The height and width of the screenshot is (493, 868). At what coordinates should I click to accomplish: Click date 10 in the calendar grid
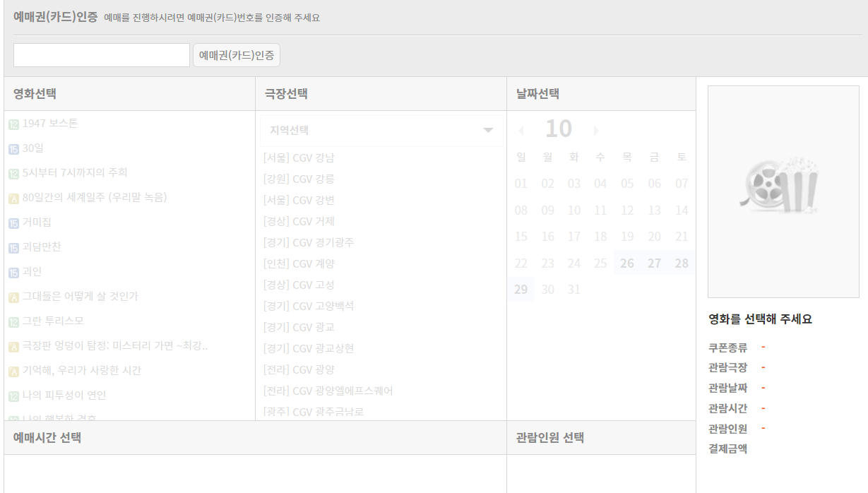(574, 210)
